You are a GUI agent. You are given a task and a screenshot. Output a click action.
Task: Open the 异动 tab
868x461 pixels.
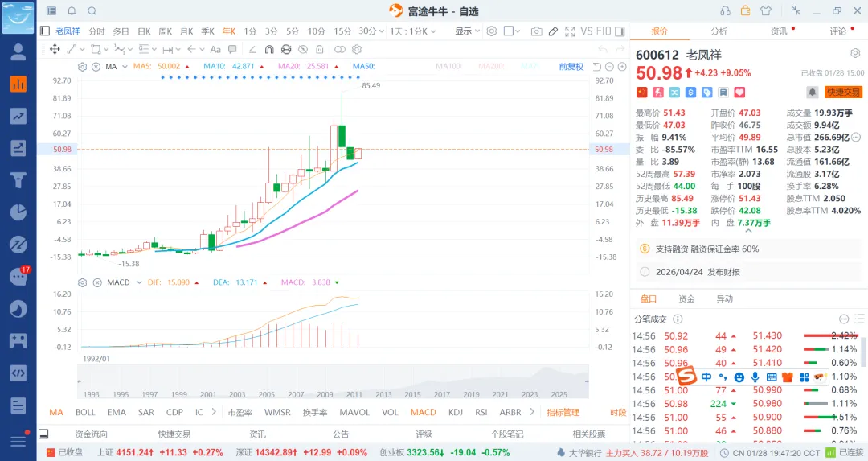(725, 298)
